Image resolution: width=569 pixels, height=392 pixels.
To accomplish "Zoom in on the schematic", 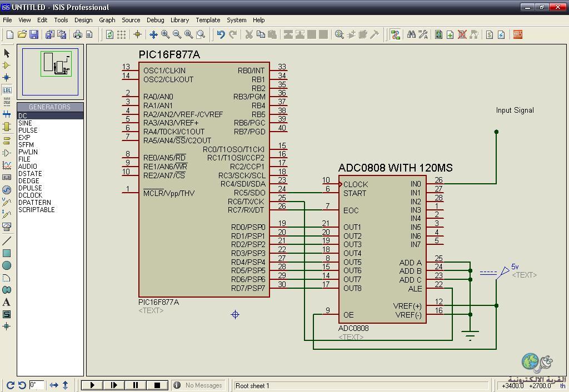I will tap(166, 34).
